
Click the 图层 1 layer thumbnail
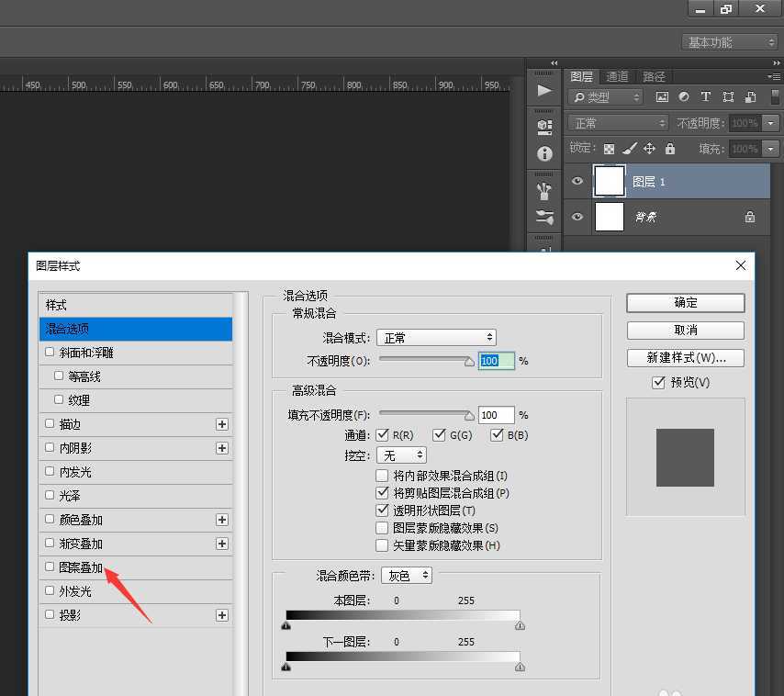609,181
